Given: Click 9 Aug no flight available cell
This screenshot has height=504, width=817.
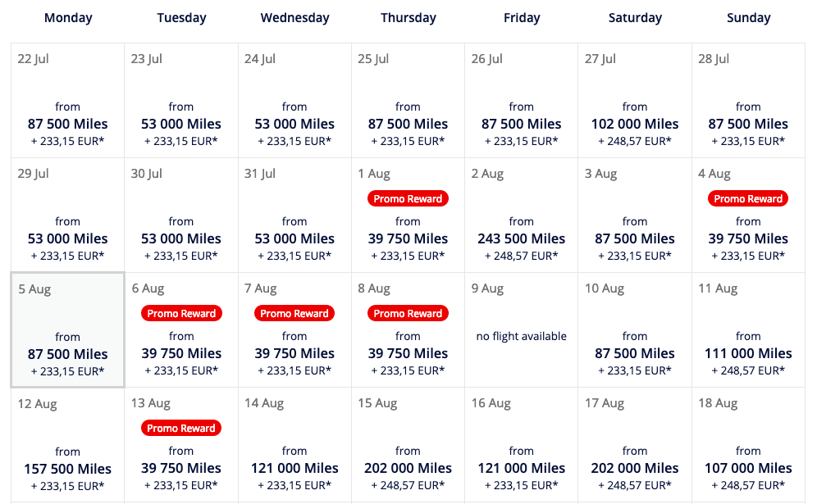Looking at the screenshot, I should [x=521, y=336].
